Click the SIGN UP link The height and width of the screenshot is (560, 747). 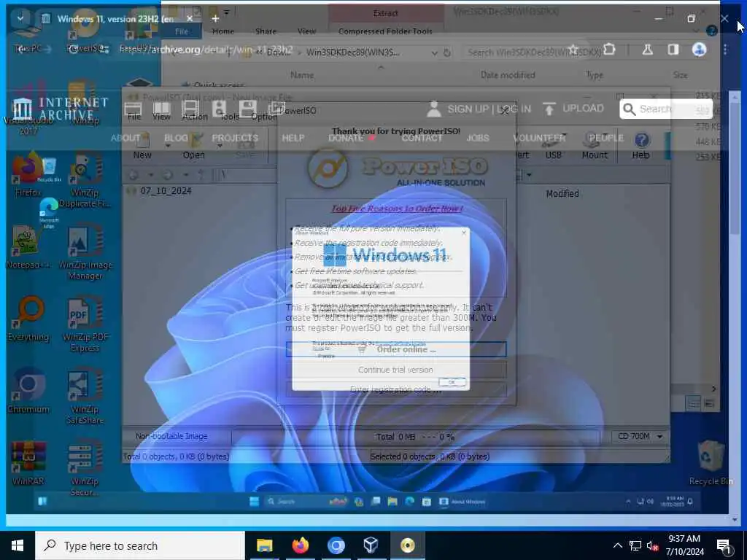click(x=468, y=109)
